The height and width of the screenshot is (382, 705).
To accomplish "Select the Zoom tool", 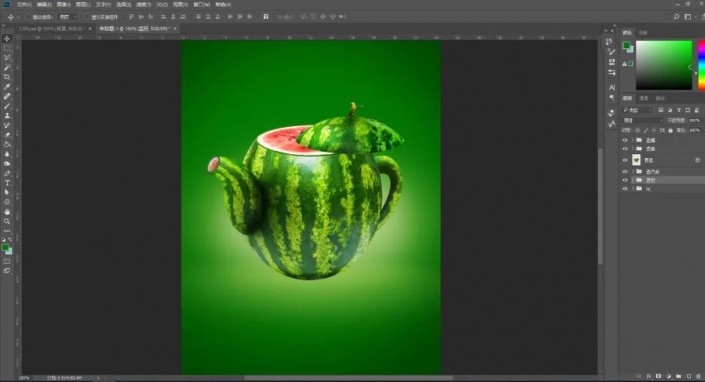I will tap(7, 221).
